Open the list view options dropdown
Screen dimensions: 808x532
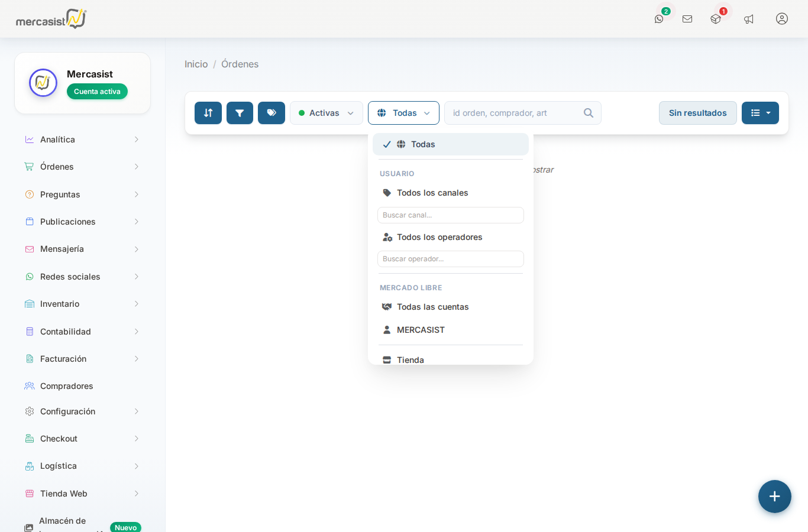click(760, 113)
